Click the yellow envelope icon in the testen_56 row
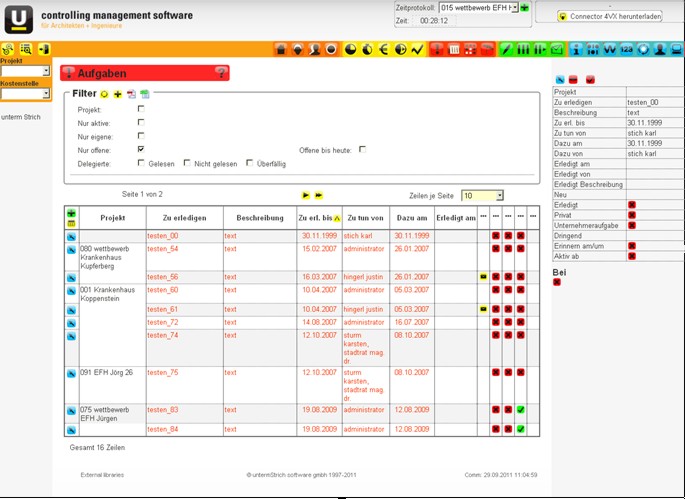 (x=483, y=277)
